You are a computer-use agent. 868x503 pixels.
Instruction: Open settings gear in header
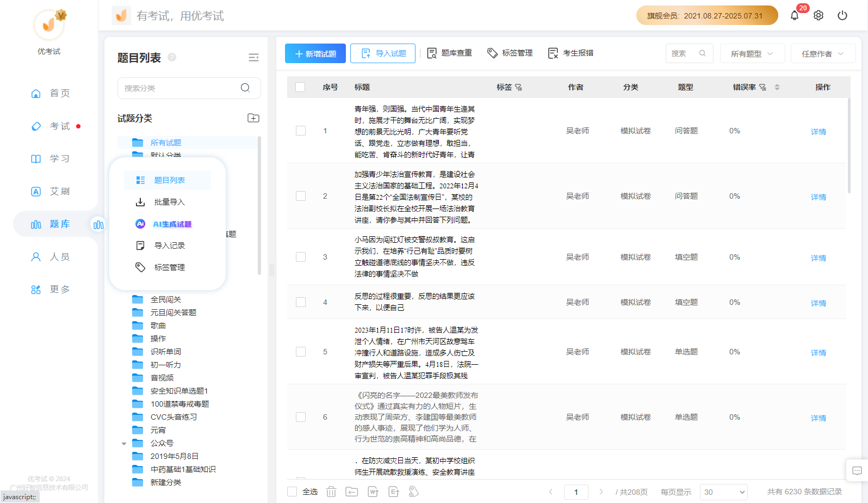click(x=819, y=15)
